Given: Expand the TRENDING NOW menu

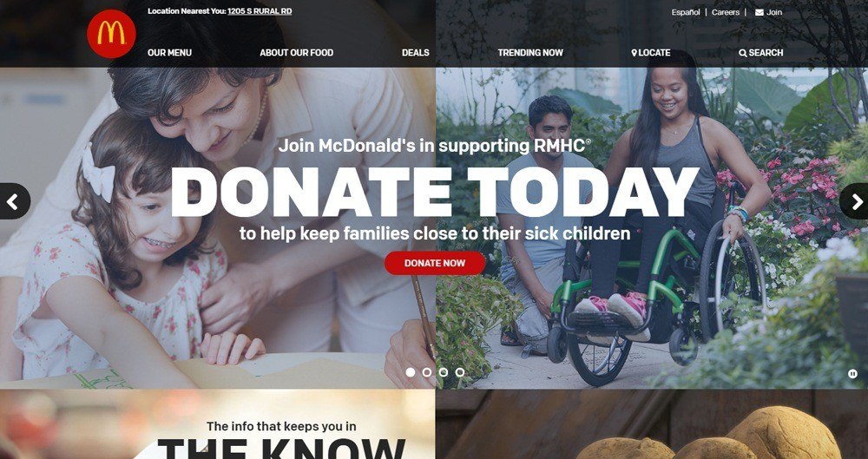Looking at the screenshot, I should (x=530, y=53).
